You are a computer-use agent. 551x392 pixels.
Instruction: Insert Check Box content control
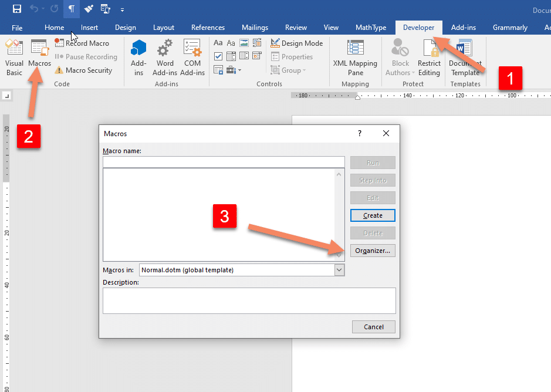click(218, 57)
